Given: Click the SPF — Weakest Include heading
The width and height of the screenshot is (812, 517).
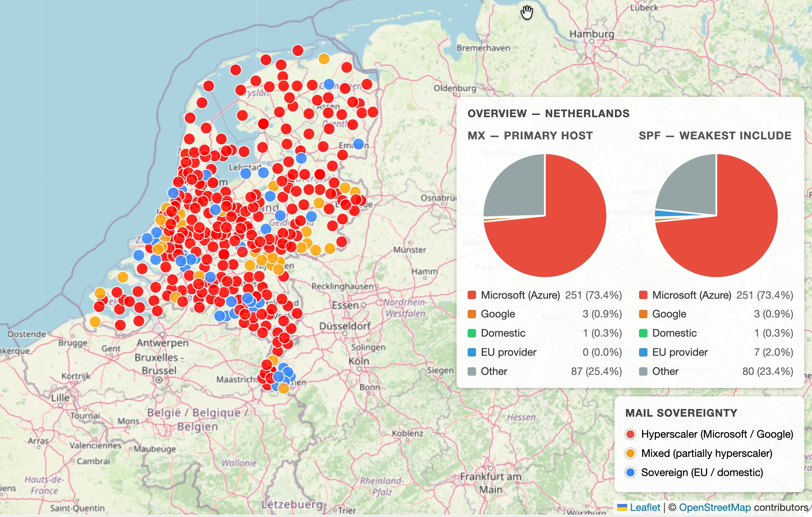Looking at the screenshot, I should click(x=715, y=136).
